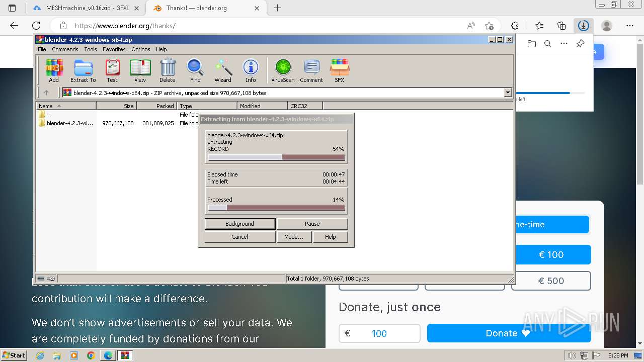Select the € 500 donation amount button
This screenshot has height=362, width=644.
pos(551,281)
